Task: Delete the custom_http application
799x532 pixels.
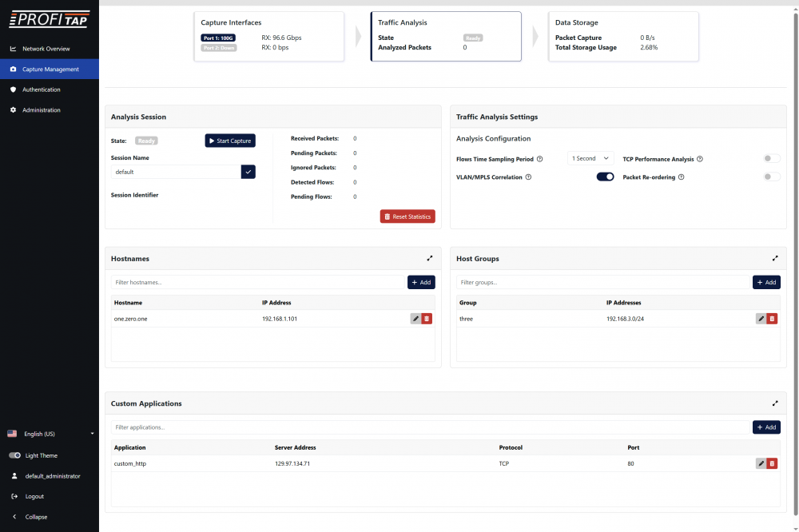Action: pos(772,463)
